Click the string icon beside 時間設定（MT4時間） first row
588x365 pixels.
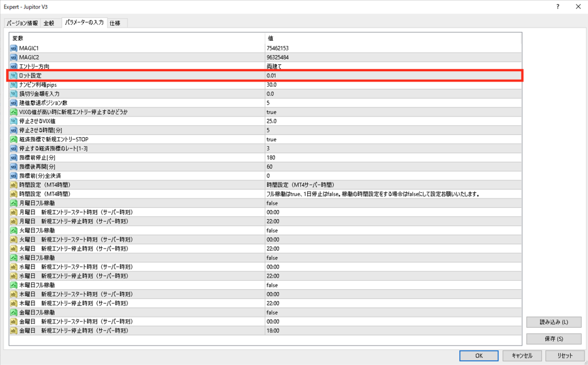pos(14,185)
